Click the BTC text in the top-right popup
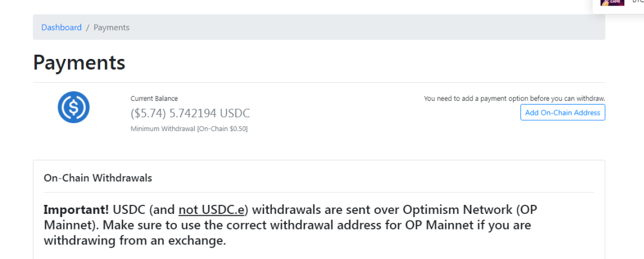 pyautogui.click(x=639, y=2)
